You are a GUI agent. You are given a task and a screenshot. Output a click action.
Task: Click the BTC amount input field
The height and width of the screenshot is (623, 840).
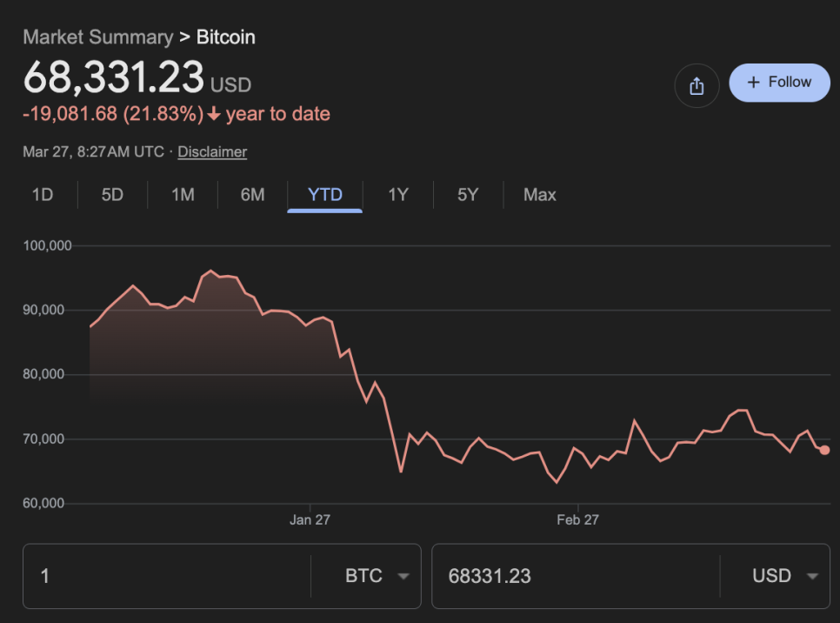[x=165, y=576]
